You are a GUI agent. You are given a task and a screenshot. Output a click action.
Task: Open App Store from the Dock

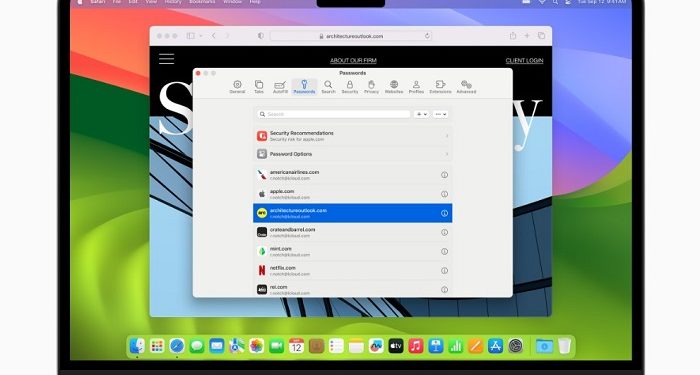[x=495, y=346]
